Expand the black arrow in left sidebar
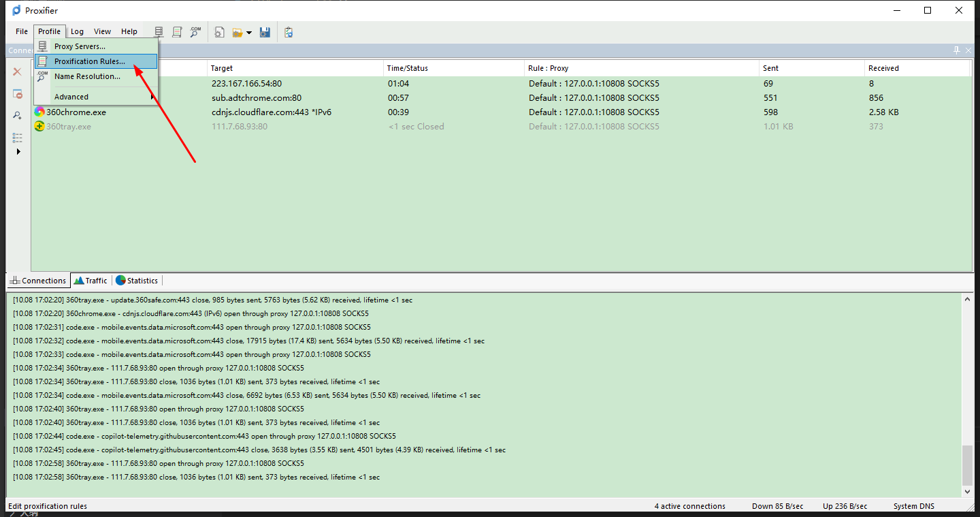This screenshot has width=980, height=517. 18,151
